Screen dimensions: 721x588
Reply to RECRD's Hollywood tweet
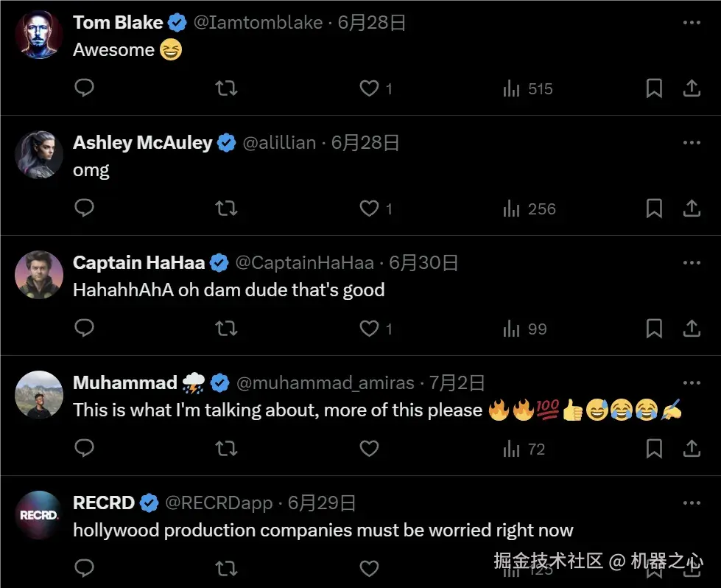point(85,568)
